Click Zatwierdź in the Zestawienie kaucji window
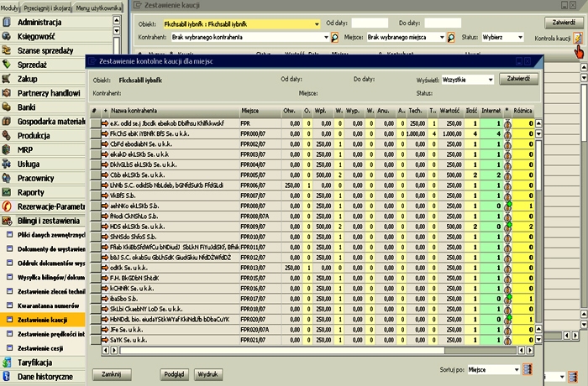The image size is (588, 386). point(564,23)
